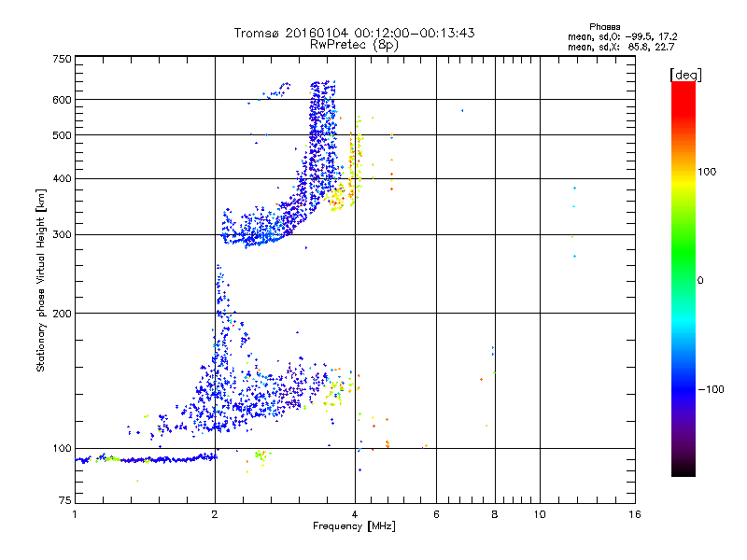This screenshot has height=560, width=747.
Task: Click the x-axis tick label '4'
Action: pyautogui.click(x=355, y=514)
